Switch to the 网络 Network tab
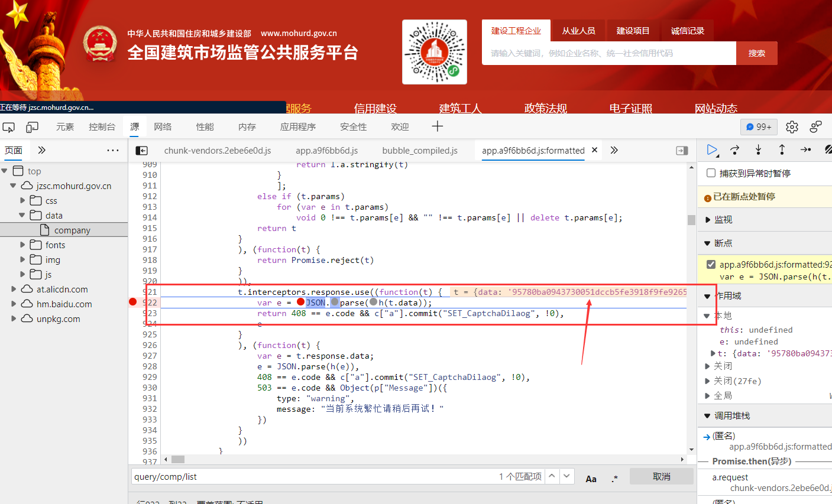This screenshot has width=832, height=504. pyautogui.click(x=163, y=127)
